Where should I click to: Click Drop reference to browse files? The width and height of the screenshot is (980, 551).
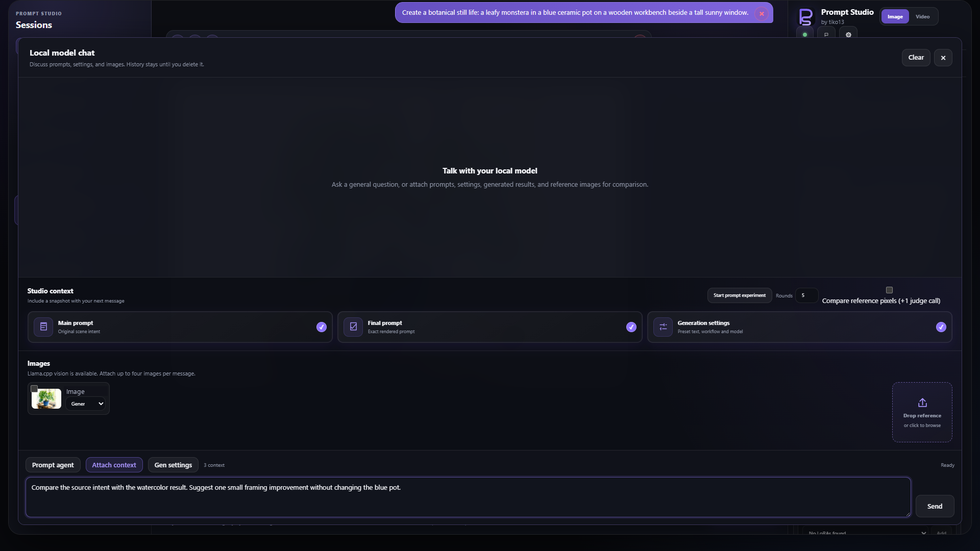click(922, 412)
